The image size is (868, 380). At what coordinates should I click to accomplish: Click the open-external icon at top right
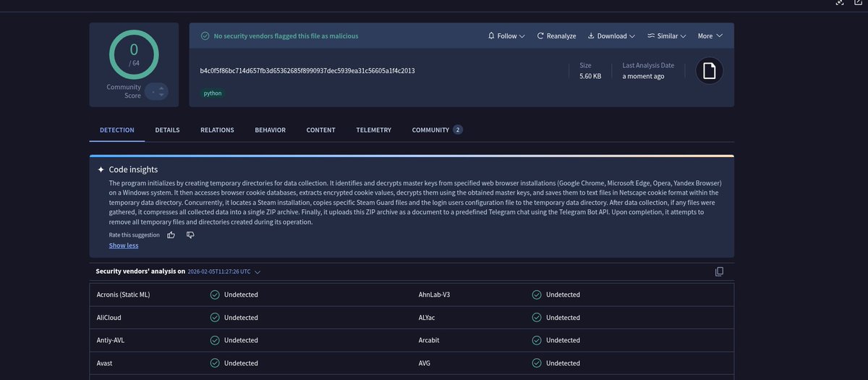pos(858,2)
